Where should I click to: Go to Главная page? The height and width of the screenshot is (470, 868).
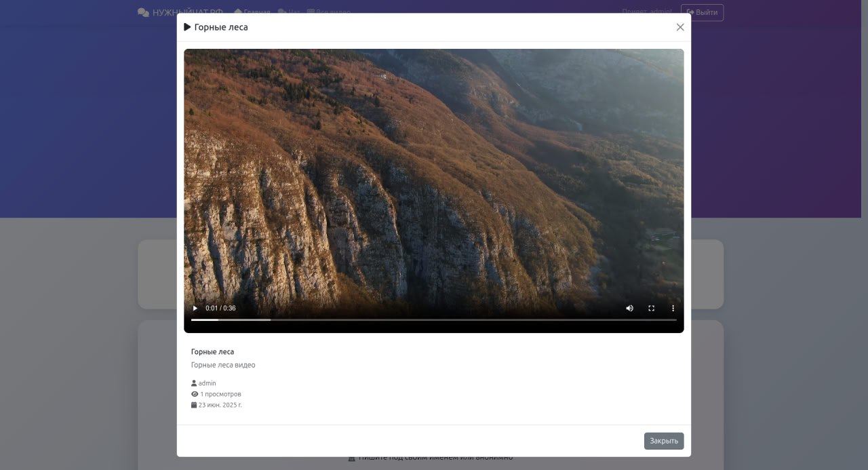pos(252,12)
